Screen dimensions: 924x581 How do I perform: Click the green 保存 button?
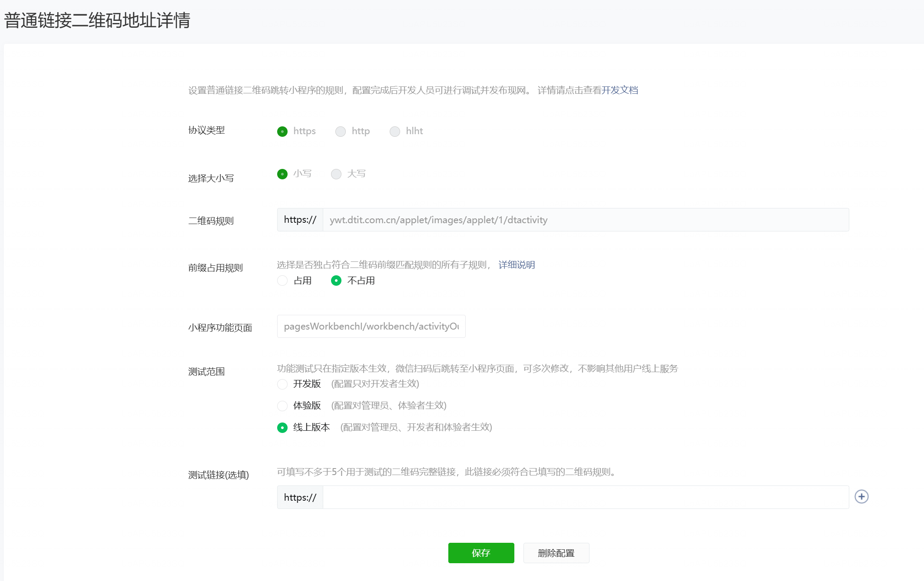point(481,553)
